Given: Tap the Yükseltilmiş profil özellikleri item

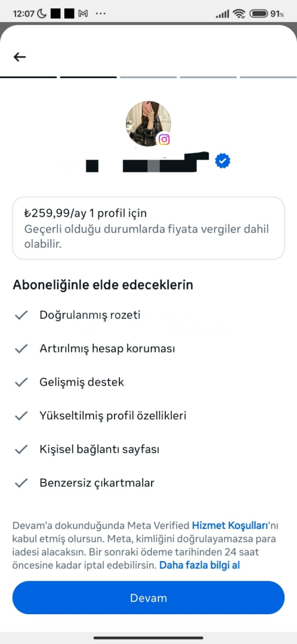Looking at the screenshot, I should tap(113, 416).
